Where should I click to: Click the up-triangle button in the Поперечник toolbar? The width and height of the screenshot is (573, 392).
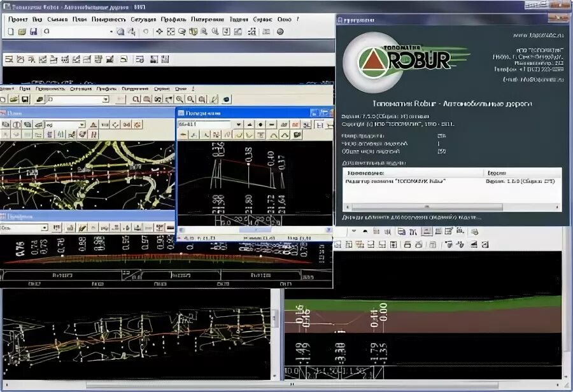250,125
